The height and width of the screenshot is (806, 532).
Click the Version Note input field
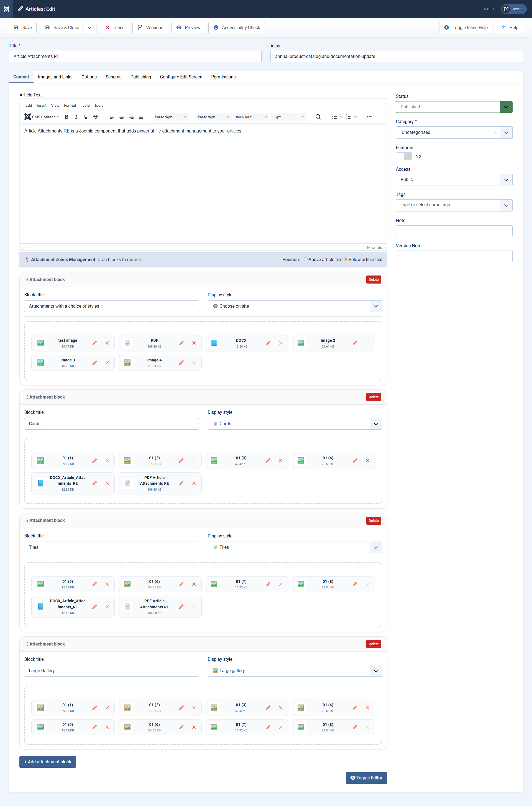coord(454,257)
